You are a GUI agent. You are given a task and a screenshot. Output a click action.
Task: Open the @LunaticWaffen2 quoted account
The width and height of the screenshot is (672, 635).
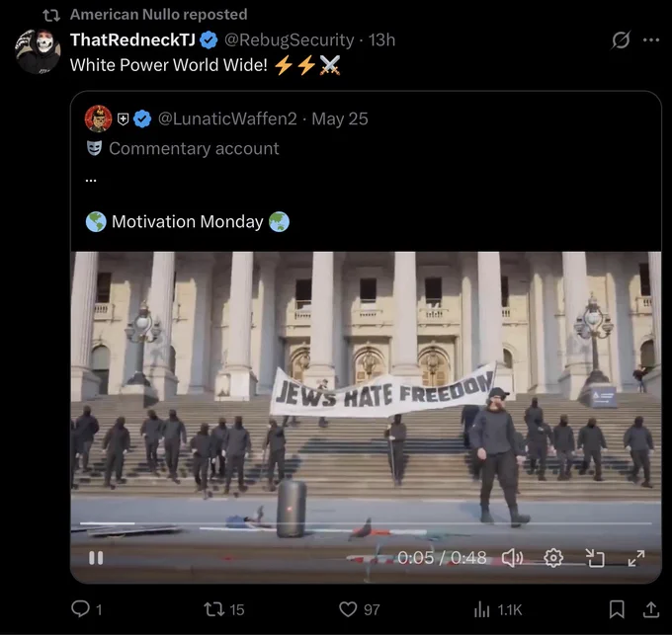[x=227, y=119]
